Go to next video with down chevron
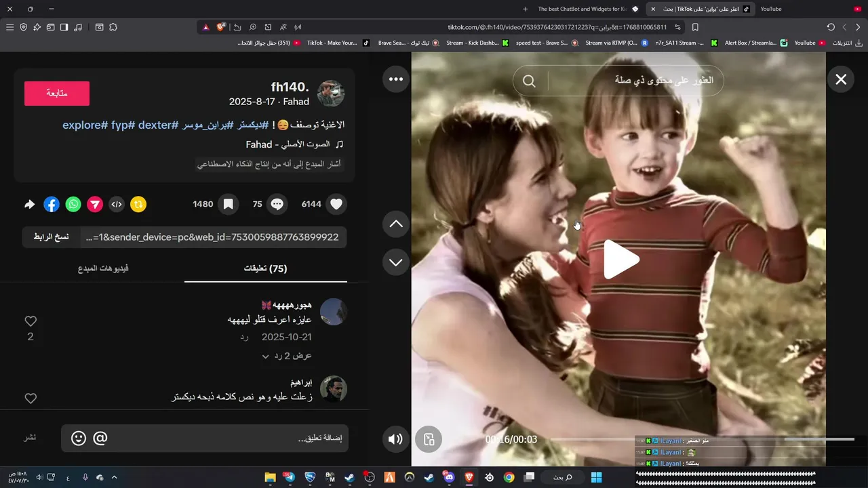 (x=396, y=262)
